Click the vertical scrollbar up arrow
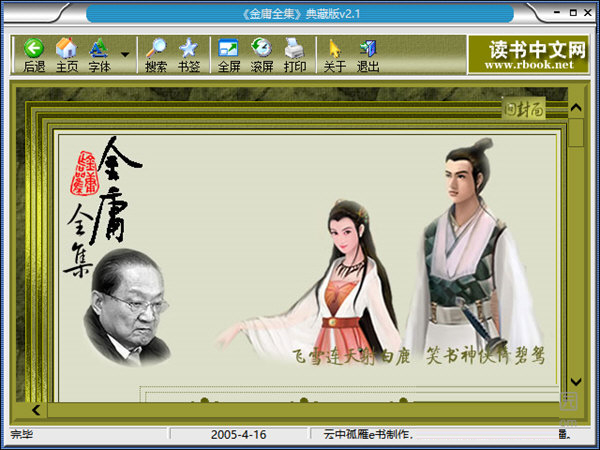The image size is (600, 450). (576, 108)
